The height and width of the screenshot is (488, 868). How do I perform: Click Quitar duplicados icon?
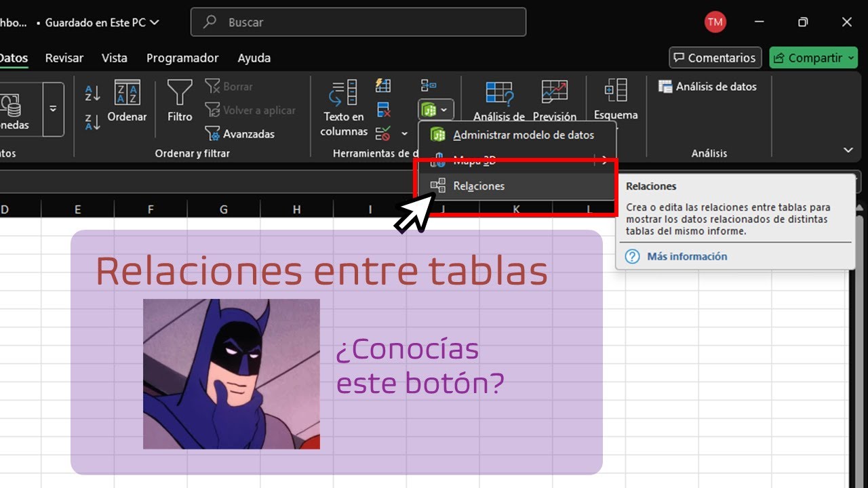tap(383, 109)
